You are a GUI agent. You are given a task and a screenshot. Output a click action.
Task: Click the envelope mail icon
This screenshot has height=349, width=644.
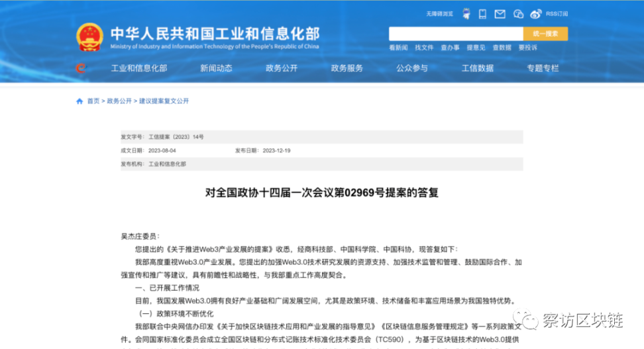pyautogui.click(x=500, y=14)
